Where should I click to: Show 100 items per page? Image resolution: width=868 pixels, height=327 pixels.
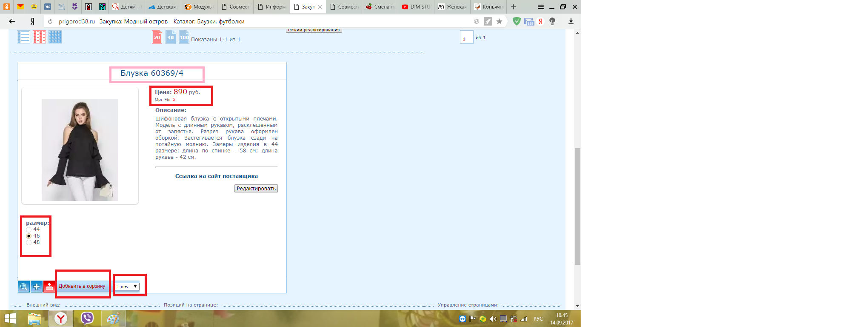(184, 37)
